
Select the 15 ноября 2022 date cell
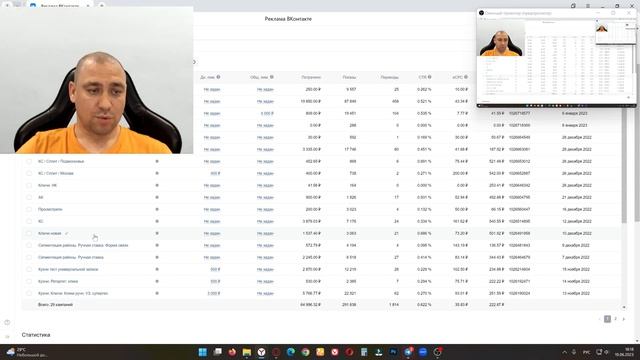(576, 269)
